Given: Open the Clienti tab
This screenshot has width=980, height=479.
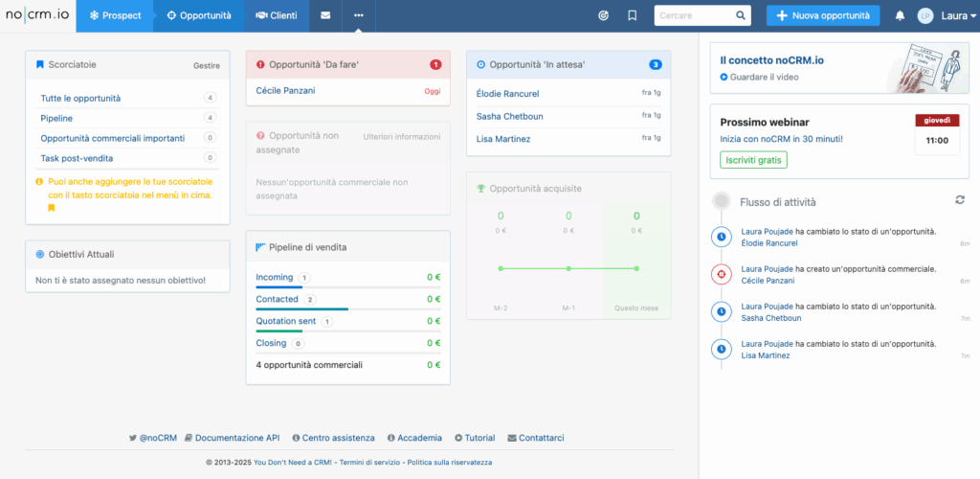Looking at the screenshot, I should (x=277, y=15).
